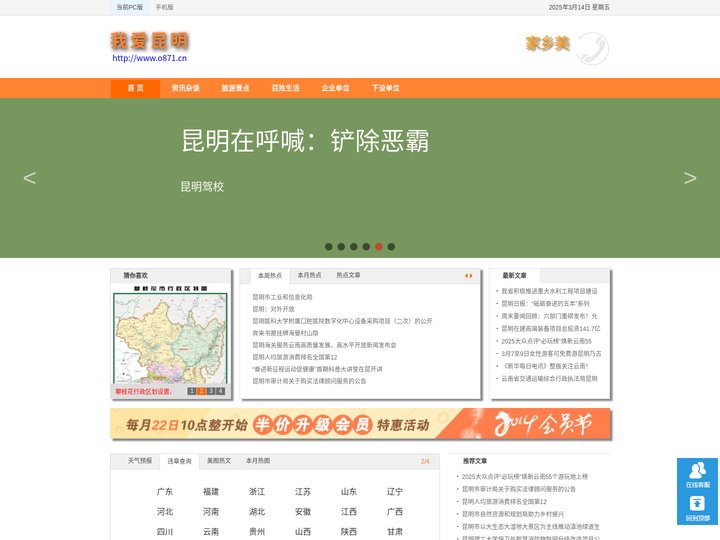Viewport: 720px width, 540px height.
Task: Select 浙江 province
Action: pyautogui.click(x=257, y=491)
